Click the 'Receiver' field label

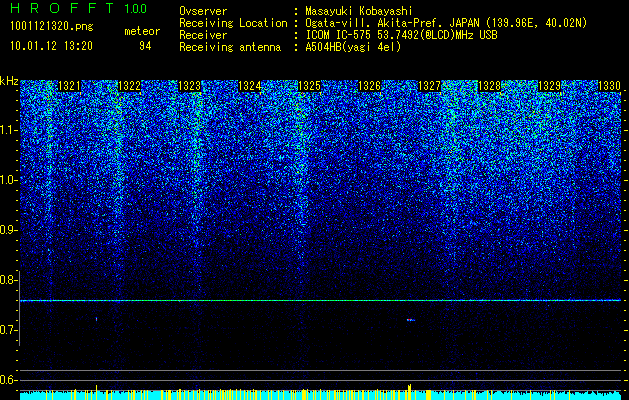click(203, 35)
